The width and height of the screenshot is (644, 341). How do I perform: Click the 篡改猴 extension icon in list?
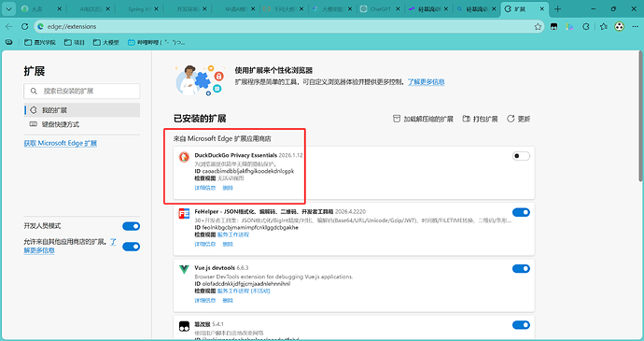pos(184,326)
